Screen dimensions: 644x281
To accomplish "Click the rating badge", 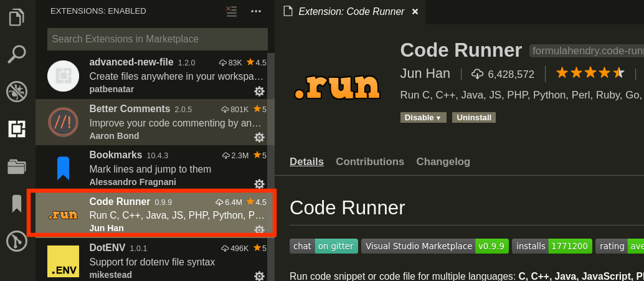I will (x=620, y=246).
